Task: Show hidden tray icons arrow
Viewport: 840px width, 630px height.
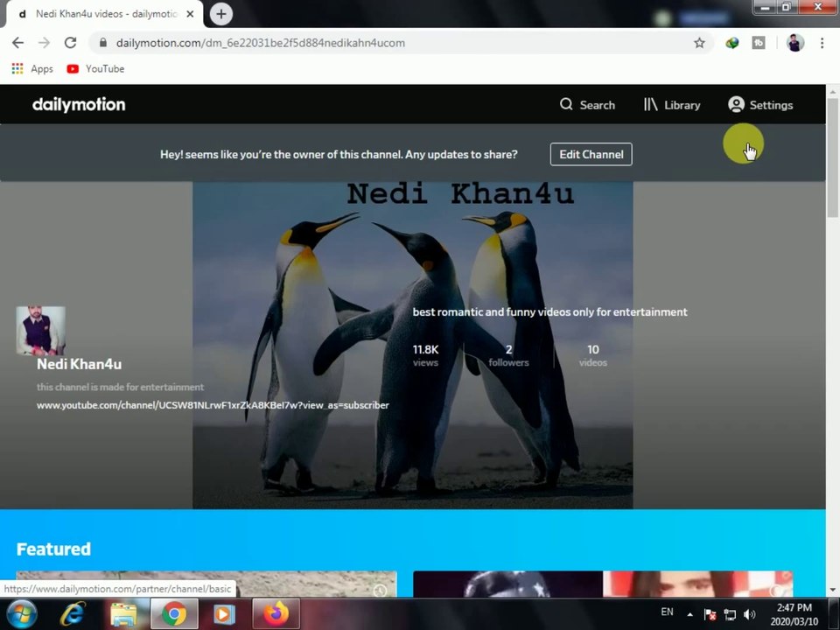Action: (x=690, y=614)
